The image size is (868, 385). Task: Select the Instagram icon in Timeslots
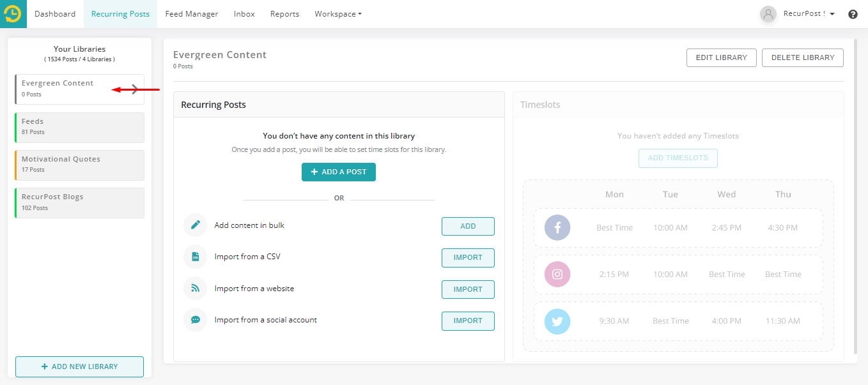[557, 275]
